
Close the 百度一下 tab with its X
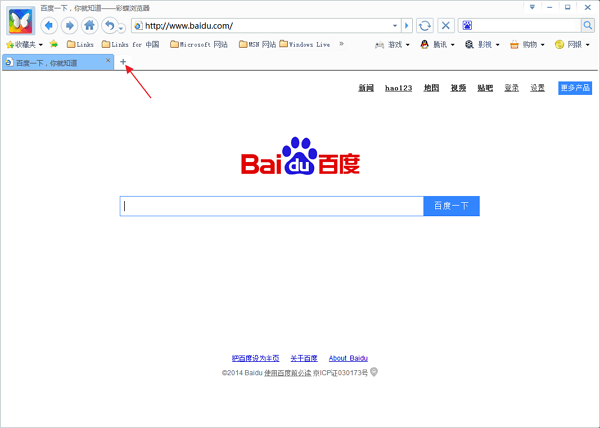coord(108,60)
